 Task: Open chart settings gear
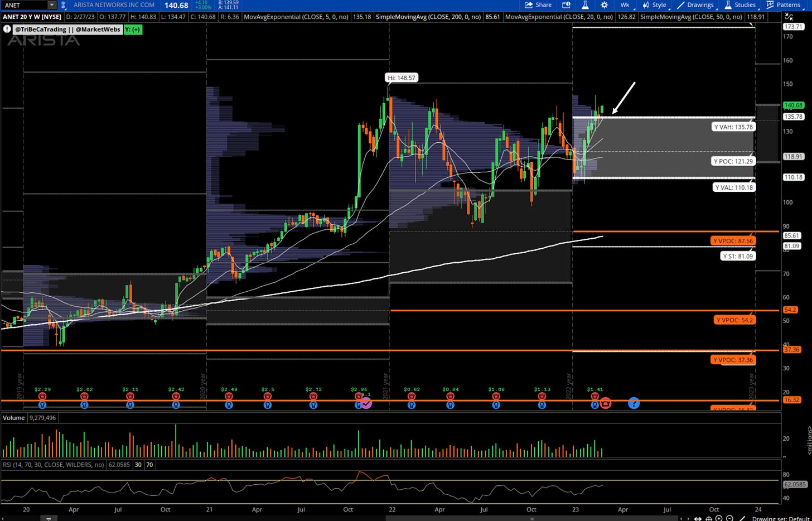[x=604, y=5]
